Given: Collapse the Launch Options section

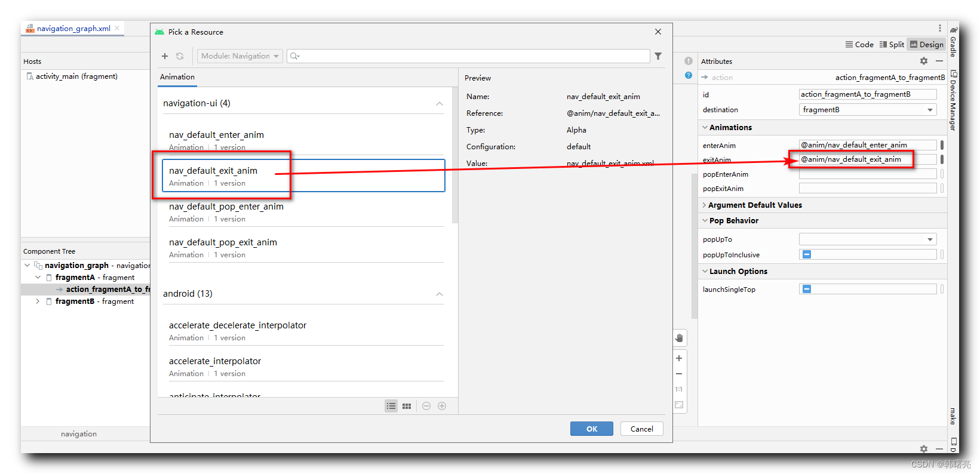Looking at the screenshot, I should tap(705, 271).
